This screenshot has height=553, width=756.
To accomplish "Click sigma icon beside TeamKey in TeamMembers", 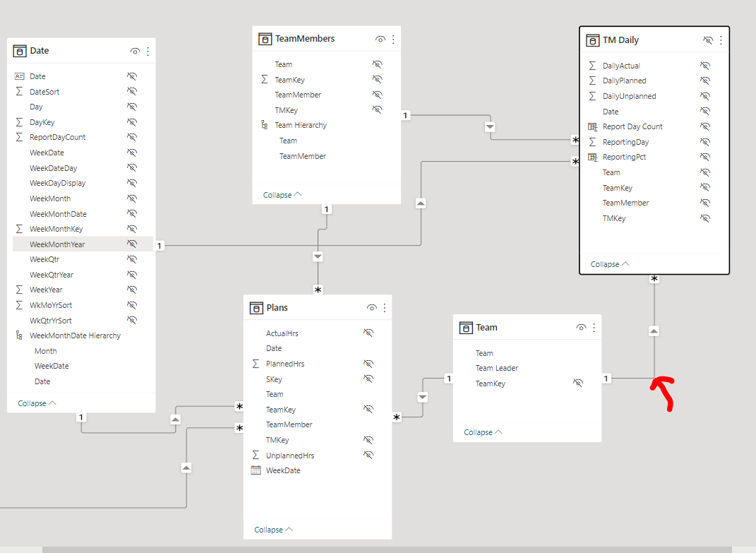I will (265, 79).
